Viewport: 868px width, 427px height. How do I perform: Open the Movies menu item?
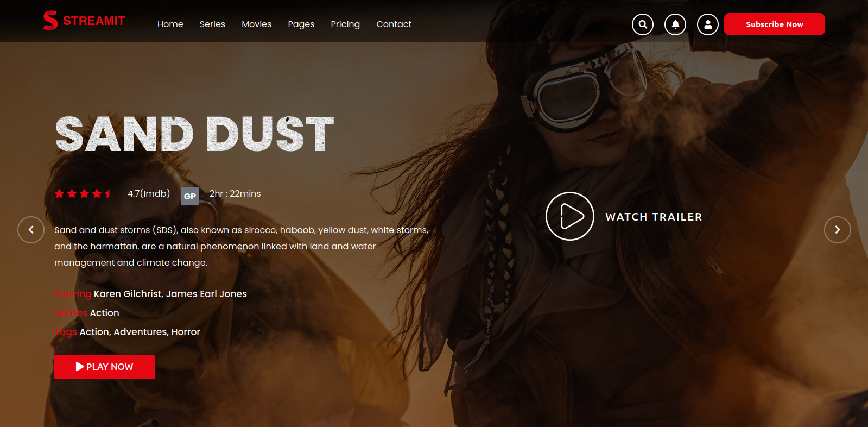point(256,24)
